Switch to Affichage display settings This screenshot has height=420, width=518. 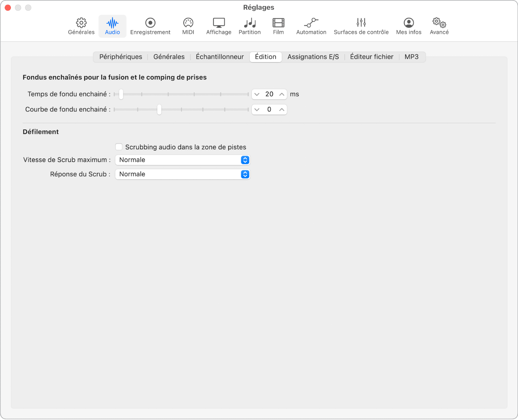[x=218, y=26]
